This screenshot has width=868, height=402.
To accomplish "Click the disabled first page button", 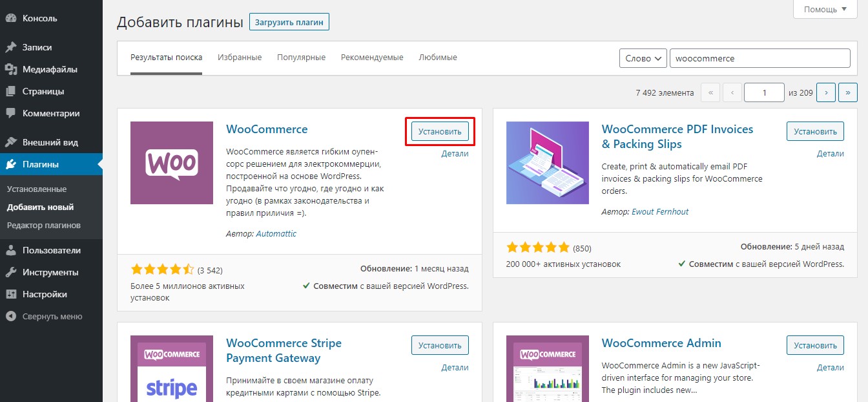I will click(x=710, y=92).
